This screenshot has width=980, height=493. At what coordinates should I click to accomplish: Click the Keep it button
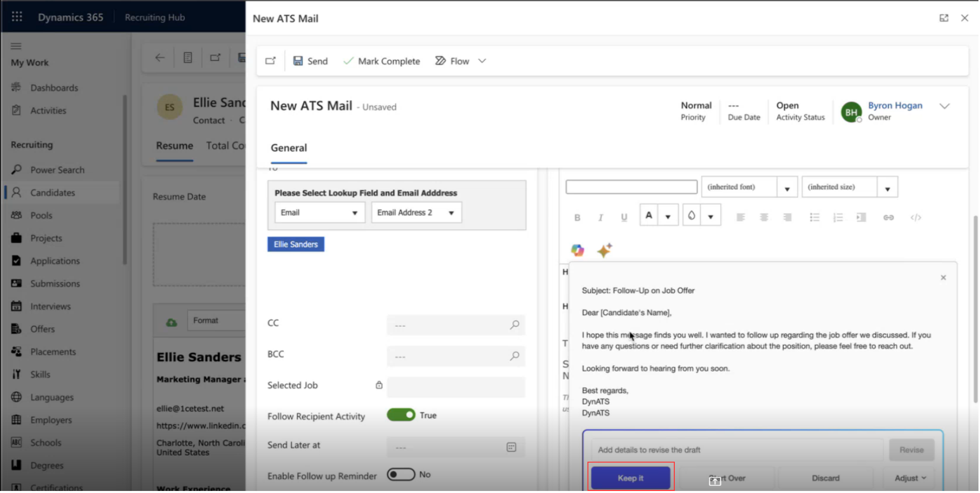tap(631, 478)
